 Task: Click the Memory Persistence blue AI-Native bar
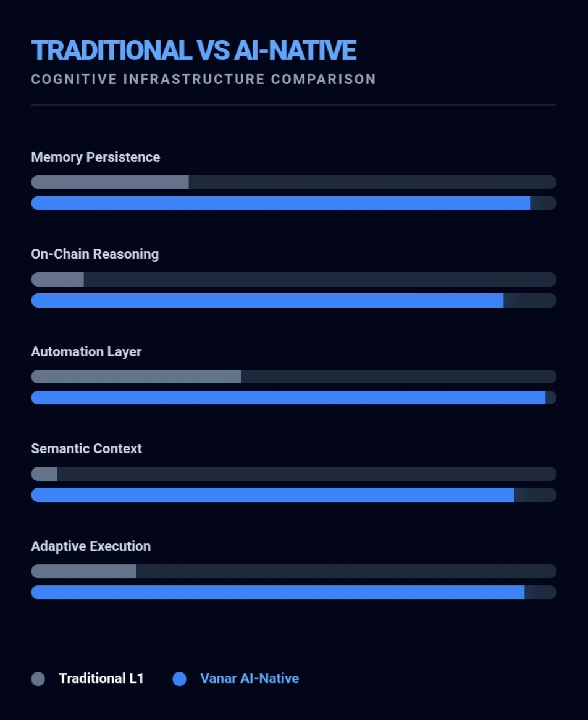pyautogui.click(x=280, y=203)
